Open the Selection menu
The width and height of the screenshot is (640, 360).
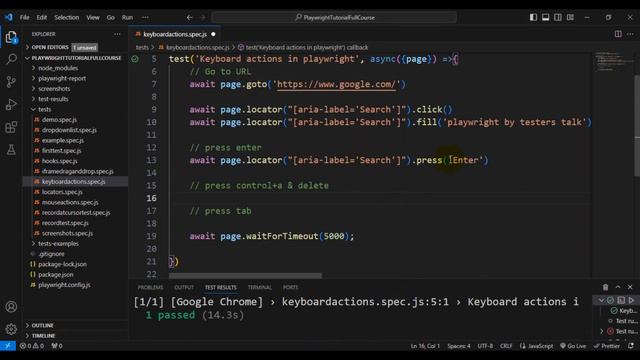click(67, 18)
